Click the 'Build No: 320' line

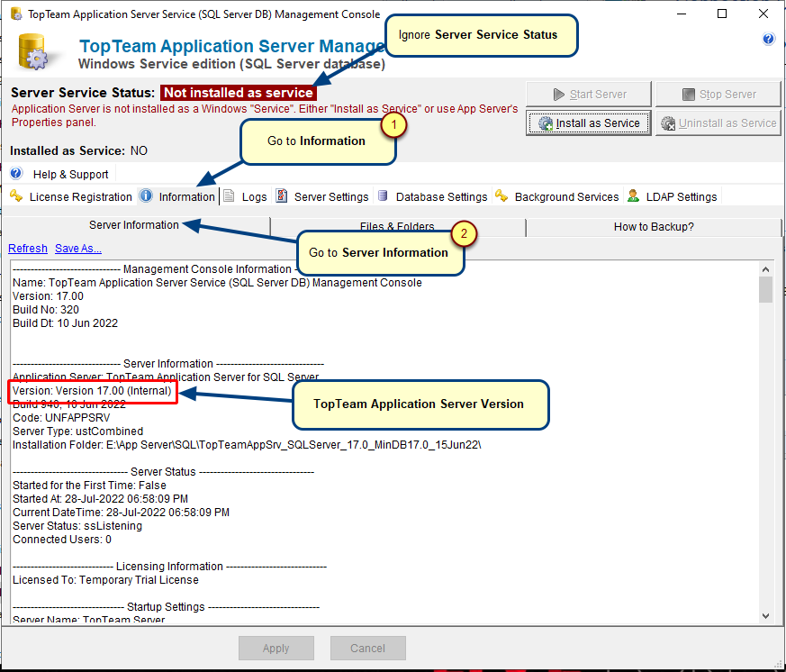coord(46,310)
